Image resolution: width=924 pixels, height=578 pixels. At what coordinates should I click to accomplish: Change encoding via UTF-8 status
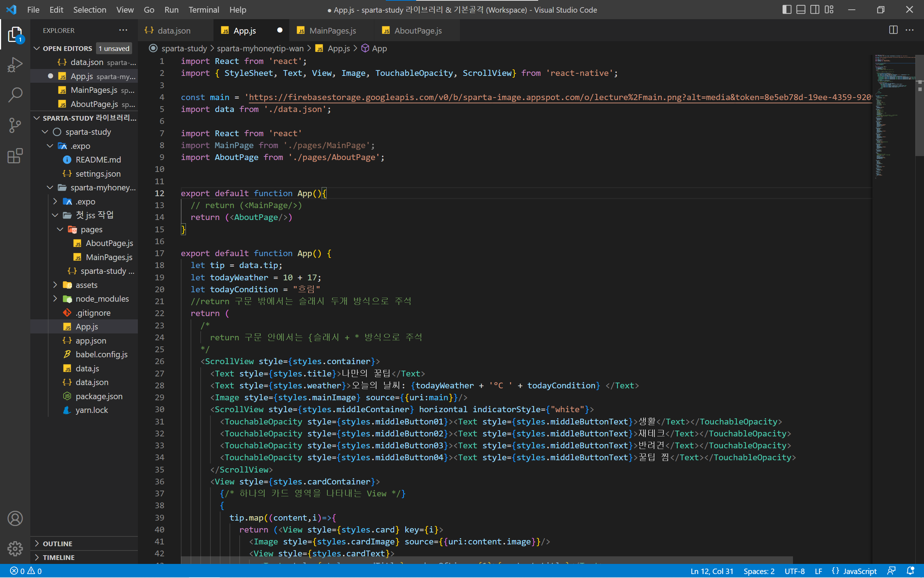point(794,571)
